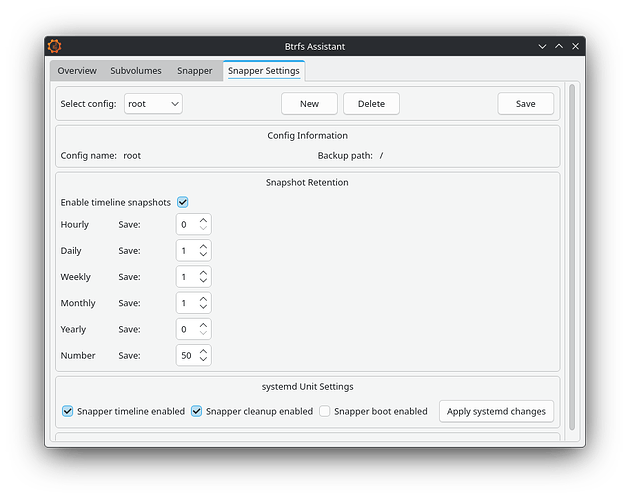Decrease Number save count
The width and height of the screenshot is (630, 500).
[203, 359]
